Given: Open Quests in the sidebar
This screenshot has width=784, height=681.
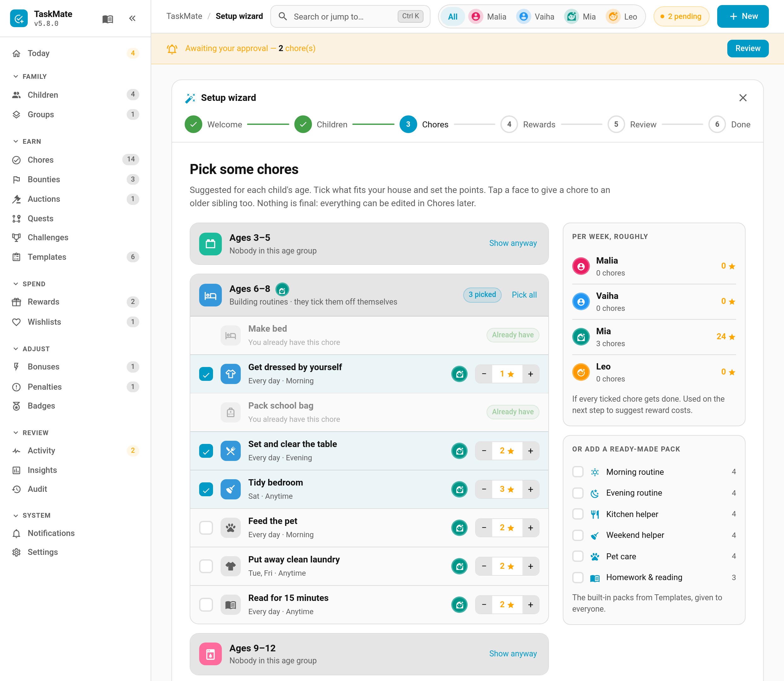Looking at the screenshot, I should coord(75,218).
